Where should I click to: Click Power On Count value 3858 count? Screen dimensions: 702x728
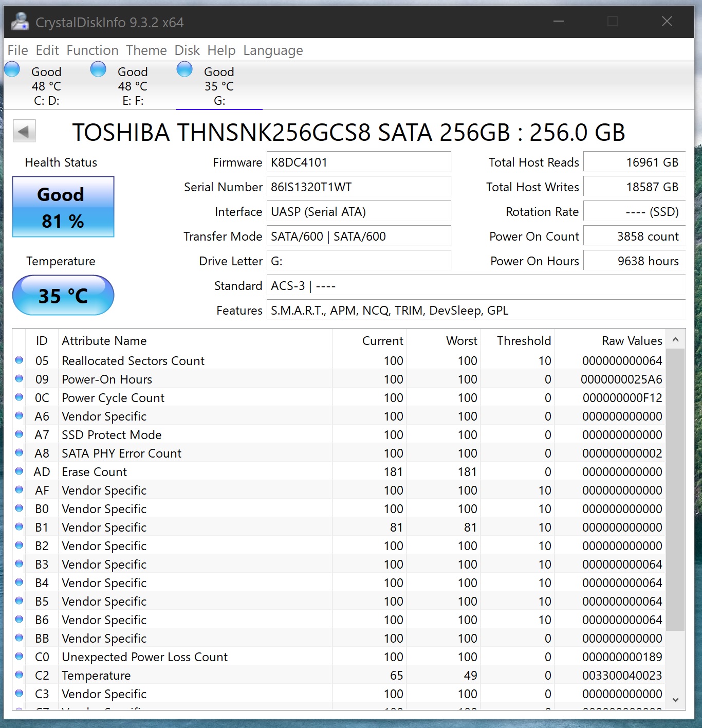(635, 236)
